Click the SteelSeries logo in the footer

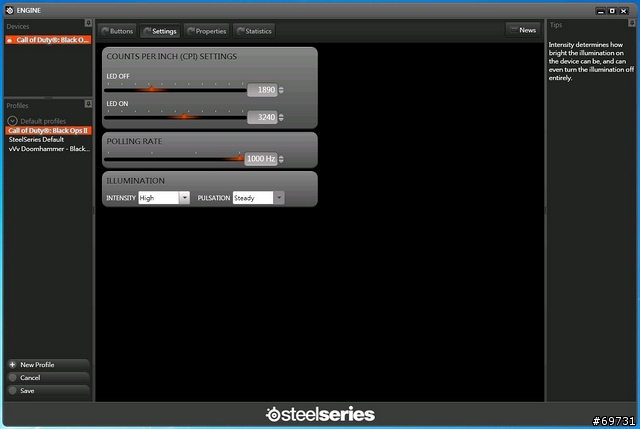tap(320, 414)
